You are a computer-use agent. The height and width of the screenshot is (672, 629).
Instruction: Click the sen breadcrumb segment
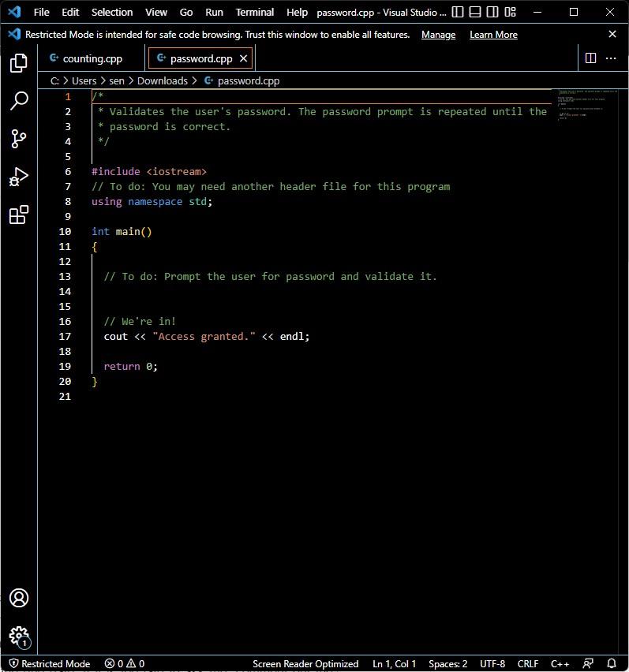click(117, 80)
